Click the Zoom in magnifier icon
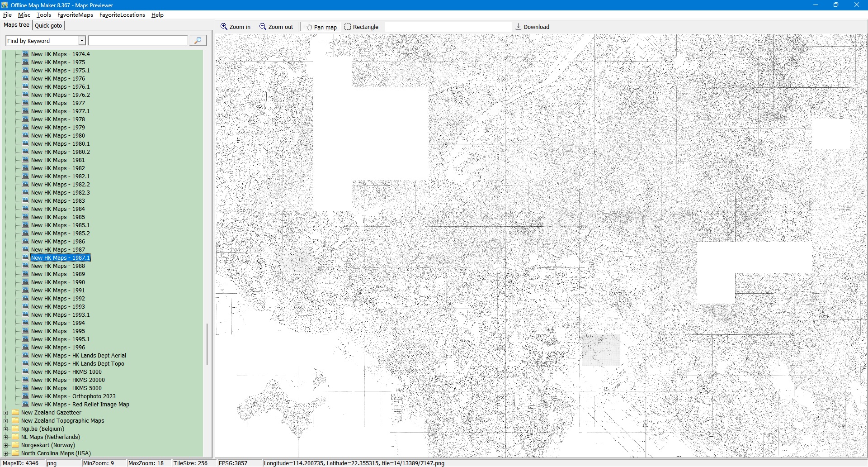This screenshot has height=467, width=868. tap(224, 27)
